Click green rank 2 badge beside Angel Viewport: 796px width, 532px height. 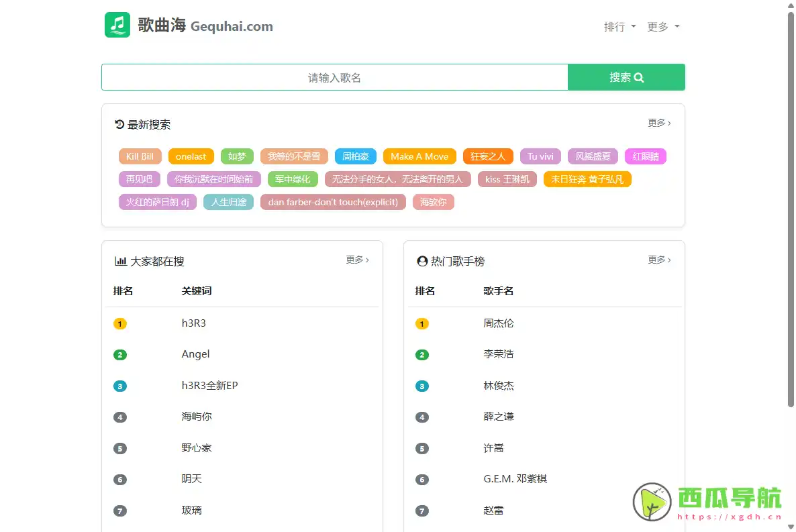coord(120,355)
